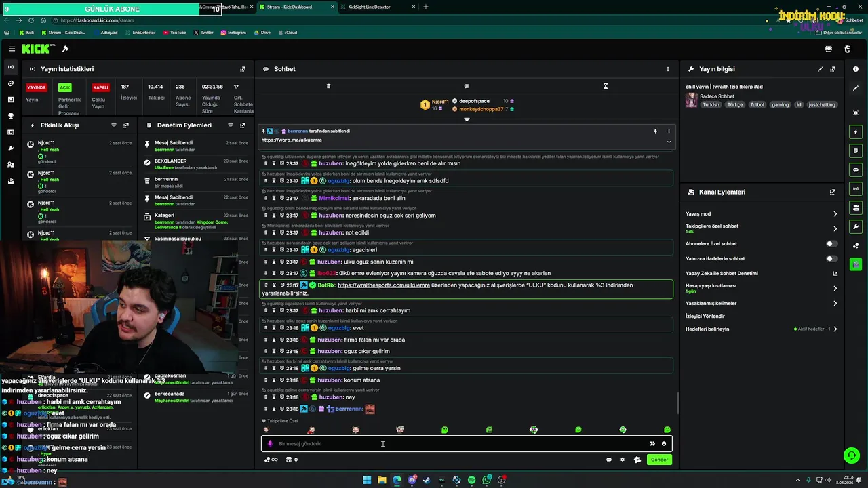
Task: Switch to Stream - Kick Dashboard tab
Action: (295, 7)
